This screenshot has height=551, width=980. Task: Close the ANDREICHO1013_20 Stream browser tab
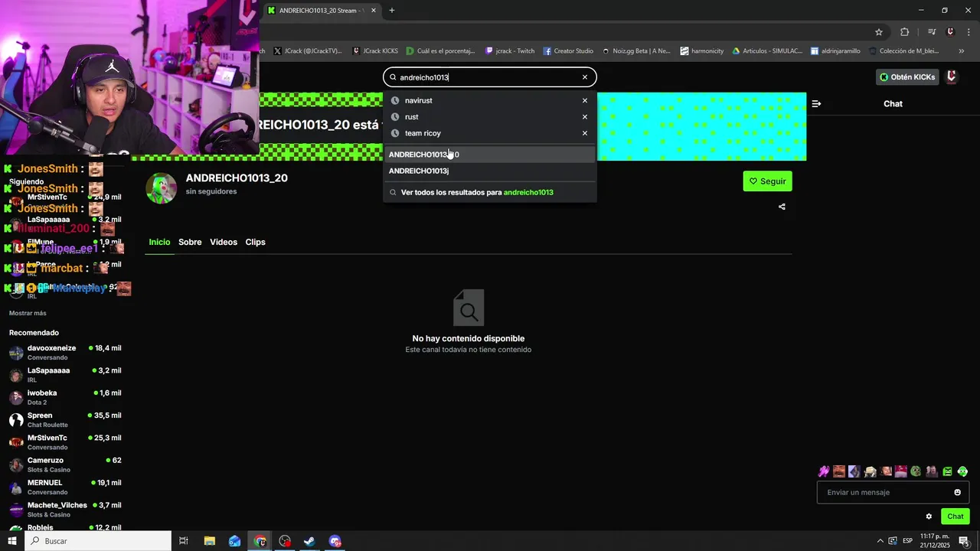(x=374, y=11)
